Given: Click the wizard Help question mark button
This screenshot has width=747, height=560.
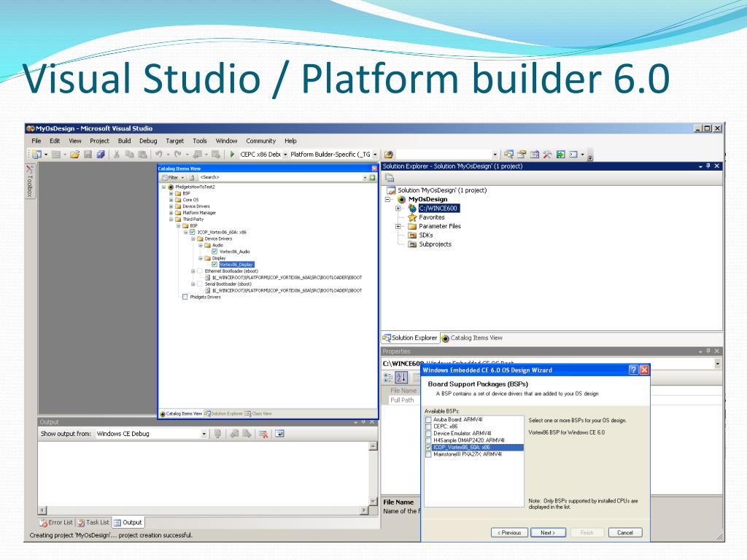Looking at the screenshot, I should [x=633, y=370].
